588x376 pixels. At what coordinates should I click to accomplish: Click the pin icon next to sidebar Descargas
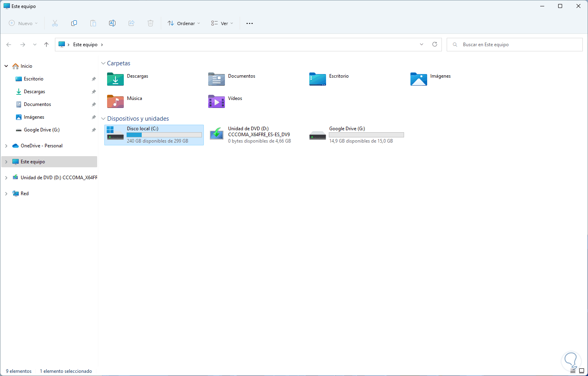click(94, 92)
